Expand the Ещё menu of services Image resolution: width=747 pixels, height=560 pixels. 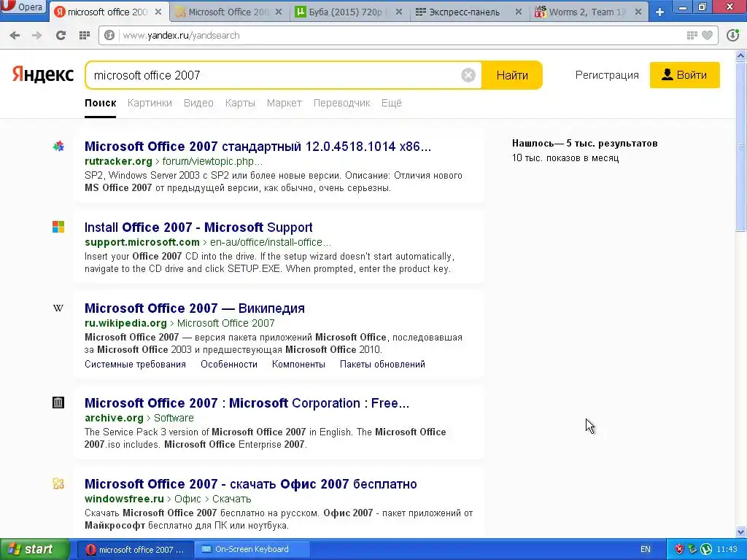click(391, 103)
